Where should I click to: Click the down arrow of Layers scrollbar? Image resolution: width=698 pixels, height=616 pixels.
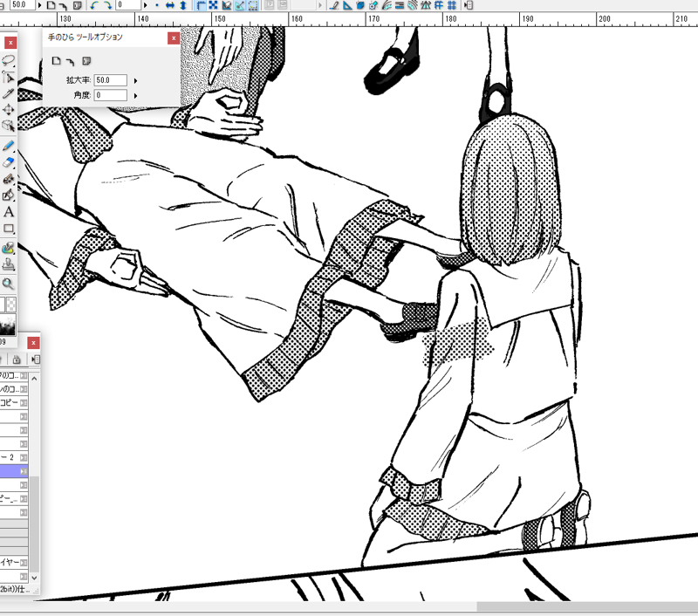click(34, 578)
